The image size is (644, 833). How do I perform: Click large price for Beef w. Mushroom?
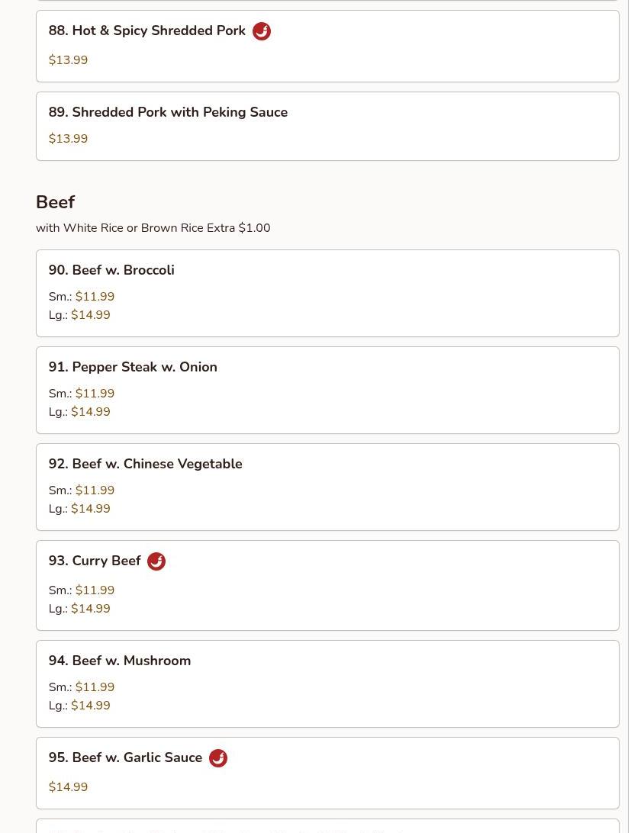point(90,706)
